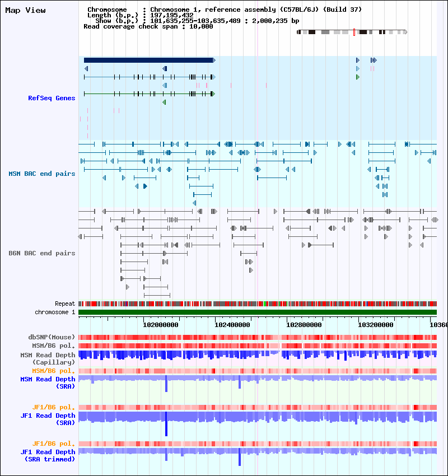448x476 pixels.
Task: Click small green left arrowhead below green transcript
Action: pyautogui.click(x=164, y=102)
